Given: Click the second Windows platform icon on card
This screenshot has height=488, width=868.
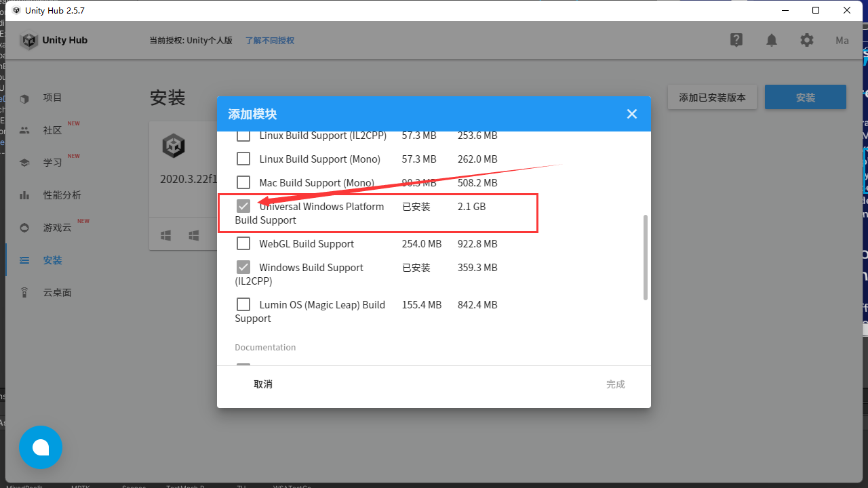Looking at the screenshot, I should click(193, 236).
